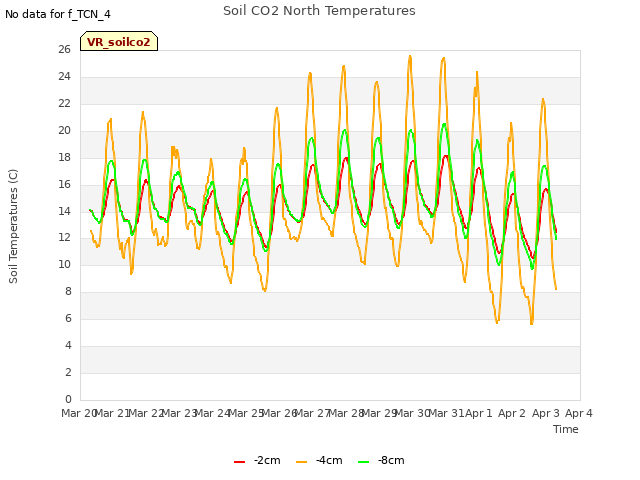Click the 'No data for f_TCN_4' message
Viewport: 640px width, 480px height.
point(58,14)
